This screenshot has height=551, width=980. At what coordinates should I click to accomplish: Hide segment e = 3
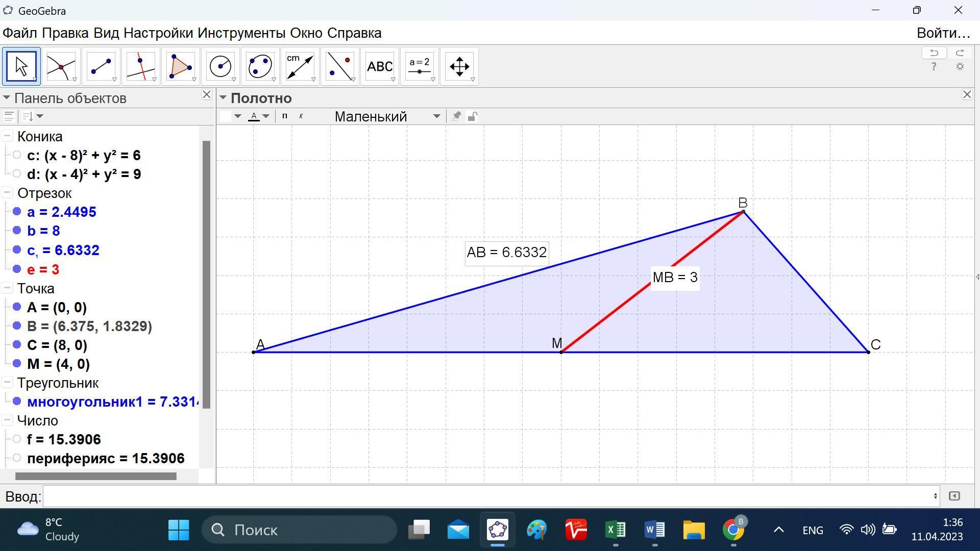[17, 269]
